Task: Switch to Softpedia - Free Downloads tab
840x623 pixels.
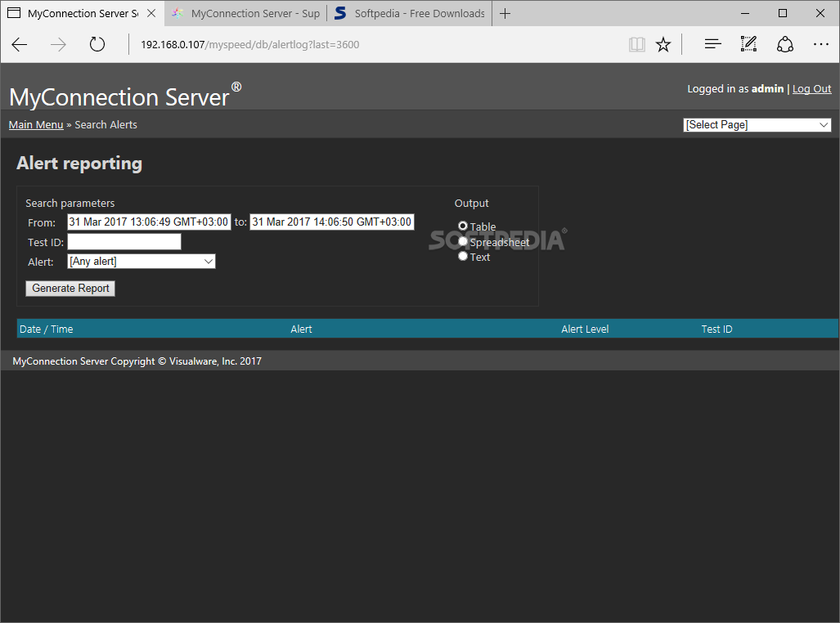Action: pos(411,13)
